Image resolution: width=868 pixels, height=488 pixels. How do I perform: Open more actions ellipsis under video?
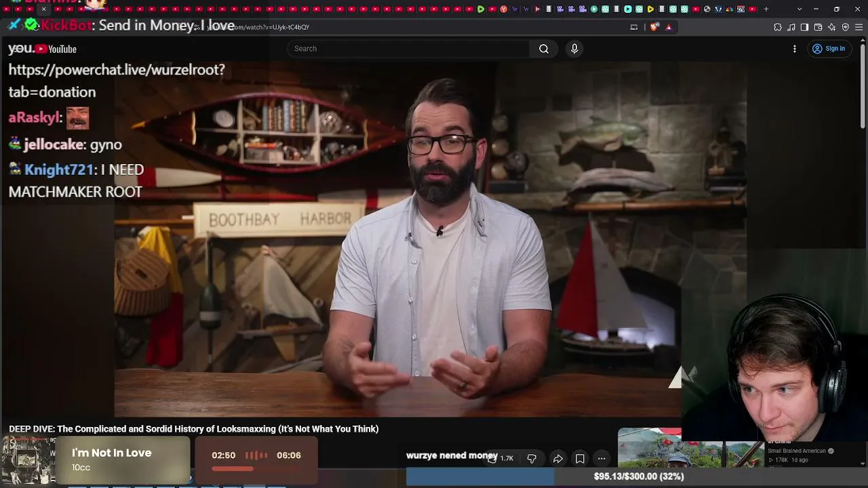[x=601, y=459]
